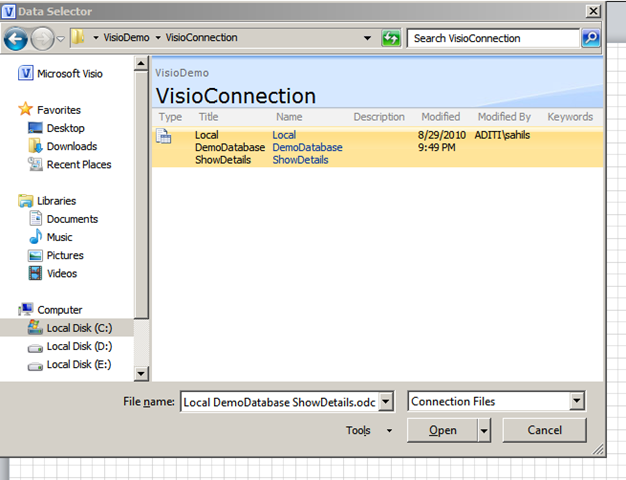Select Computer in navigation pane
The width and height of the screenshot is (626, 480).
[60, 310]
